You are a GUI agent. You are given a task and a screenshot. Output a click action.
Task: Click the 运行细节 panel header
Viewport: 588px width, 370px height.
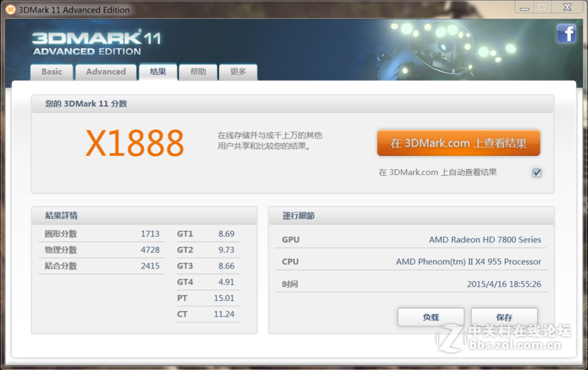click(x=298, y=216)
